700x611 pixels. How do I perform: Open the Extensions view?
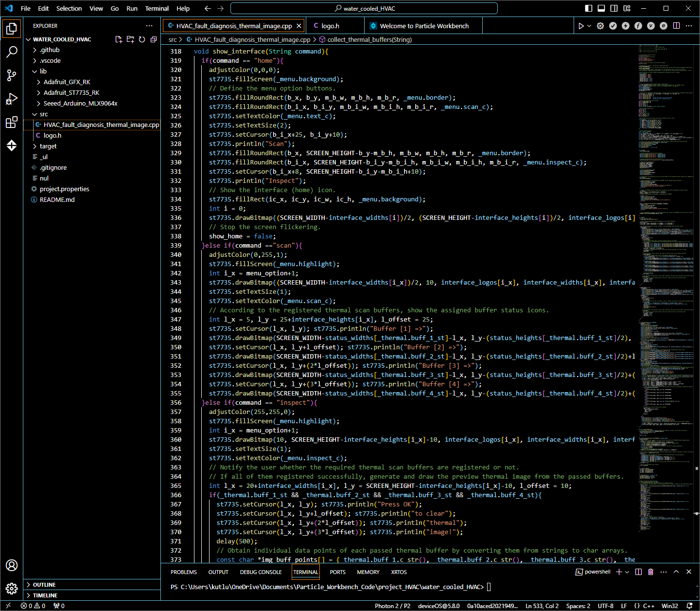point(12,122)
